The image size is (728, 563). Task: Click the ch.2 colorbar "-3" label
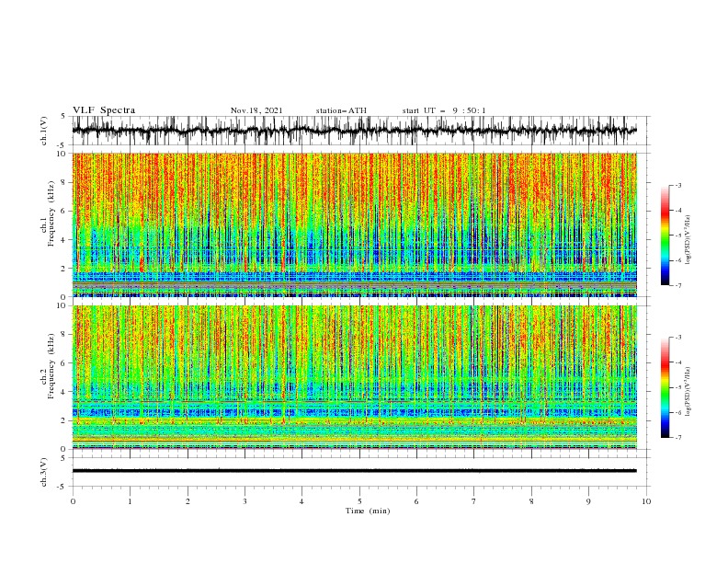click(677, 338)
